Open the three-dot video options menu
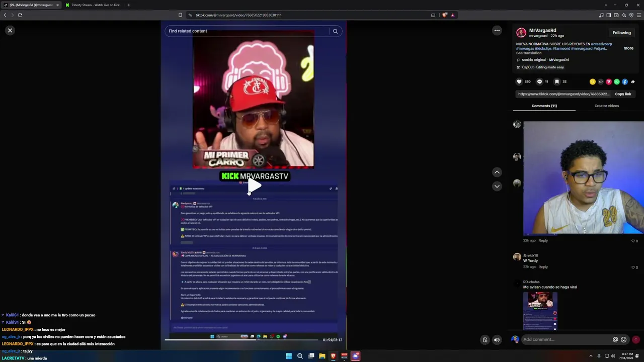Image resolution: width=644 pixels, height=362 pixels. coord(497,31)
